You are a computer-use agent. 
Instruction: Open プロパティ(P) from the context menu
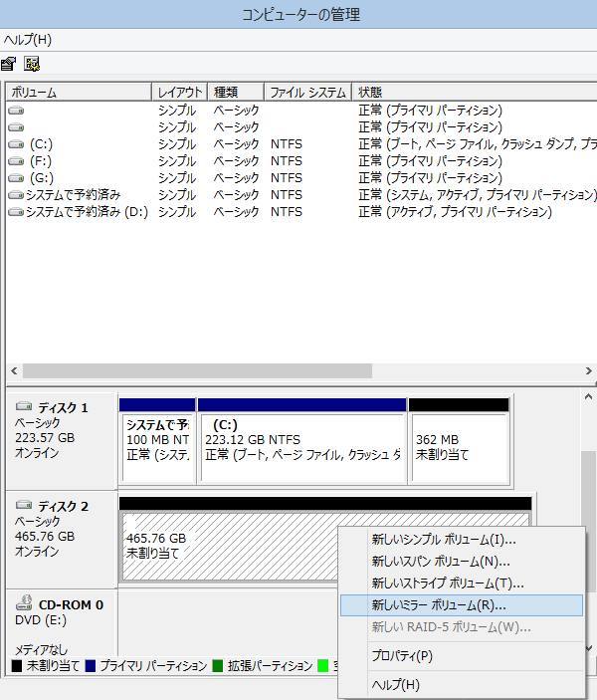402,656
